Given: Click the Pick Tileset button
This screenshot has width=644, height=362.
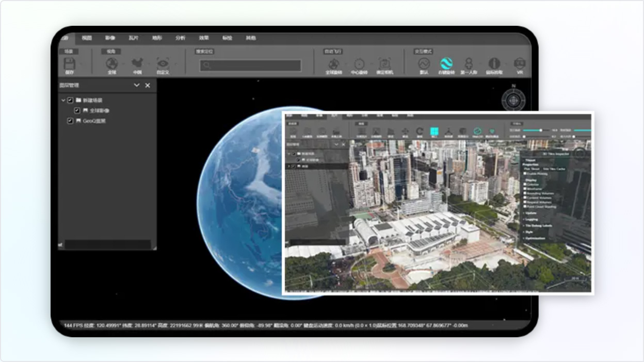Looking at the screenshot, I should click(532, 169).
